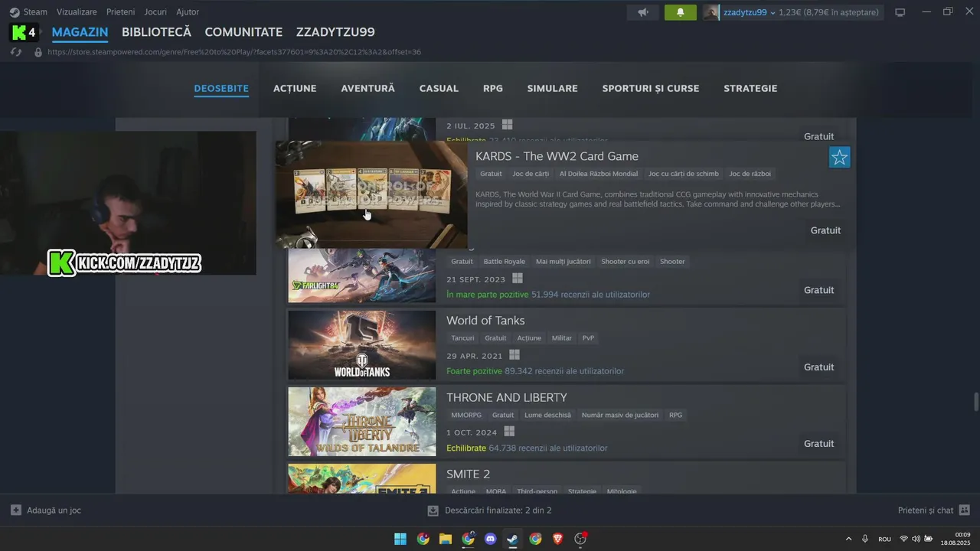
Task: Click 'MMORPG' tag on THRONE AND LIBERTY
Action: tap(466, 415)
